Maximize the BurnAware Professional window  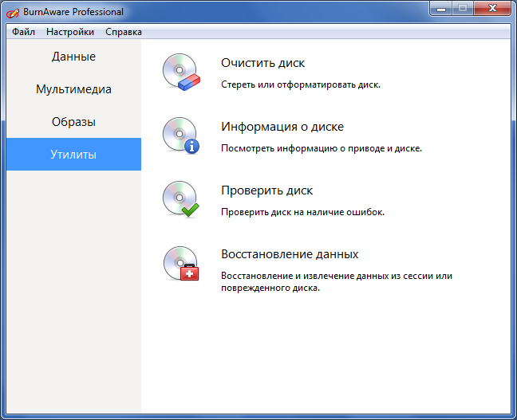click(x=463, y=10)
